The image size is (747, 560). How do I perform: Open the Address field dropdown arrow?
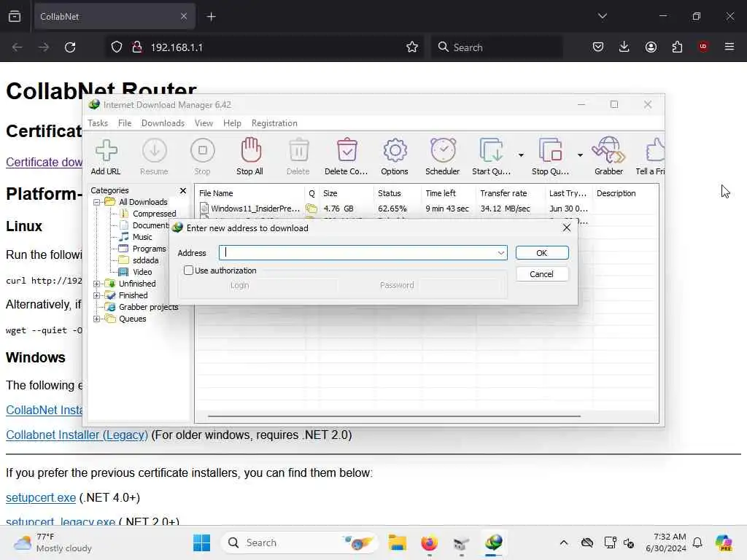500,253
